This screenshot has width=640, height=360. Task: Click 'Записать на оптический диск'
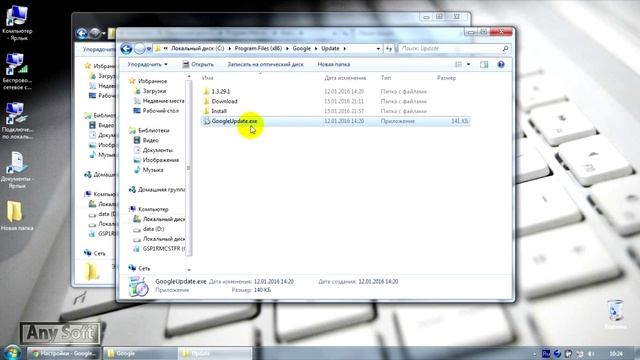tap(265, 64)
